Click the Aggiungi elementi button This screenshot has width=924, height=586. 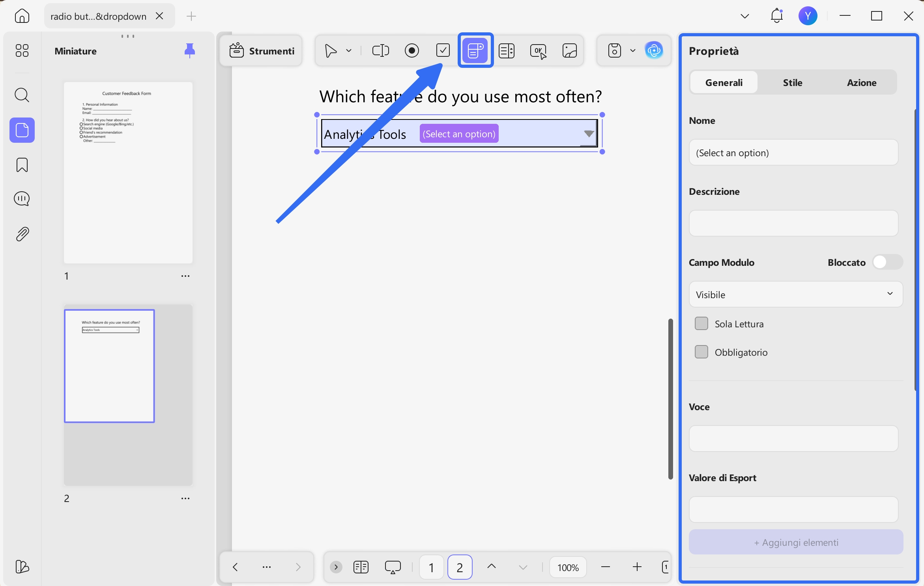click(x=796, y=542)
